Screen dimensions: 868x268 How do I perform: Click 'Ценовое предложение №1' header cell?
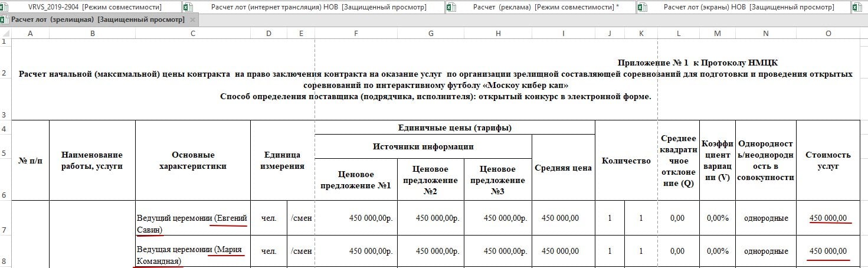click(356, 179)
